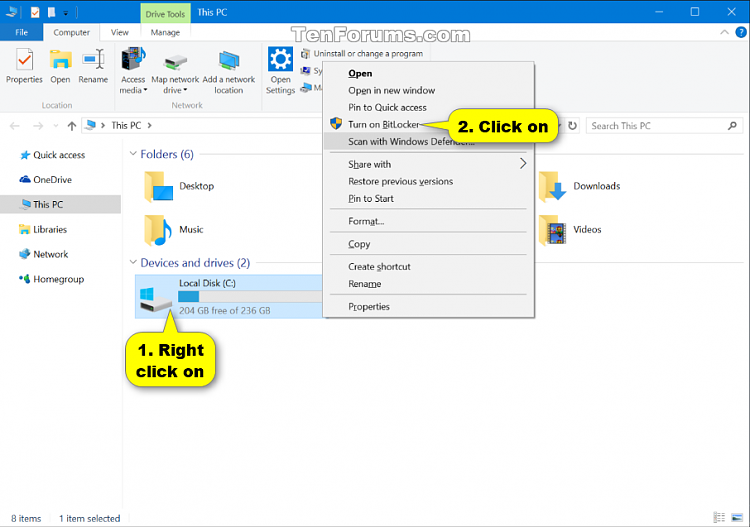Click the quick access Properties checkmark icon

click(x=35, y=12)
